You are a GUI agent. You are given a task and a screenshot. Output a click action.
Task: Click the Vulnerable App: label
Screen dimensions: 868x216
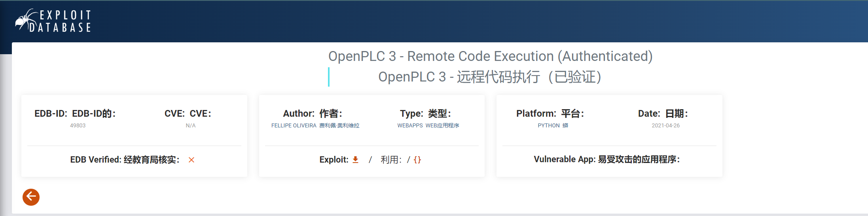point(564,159)
